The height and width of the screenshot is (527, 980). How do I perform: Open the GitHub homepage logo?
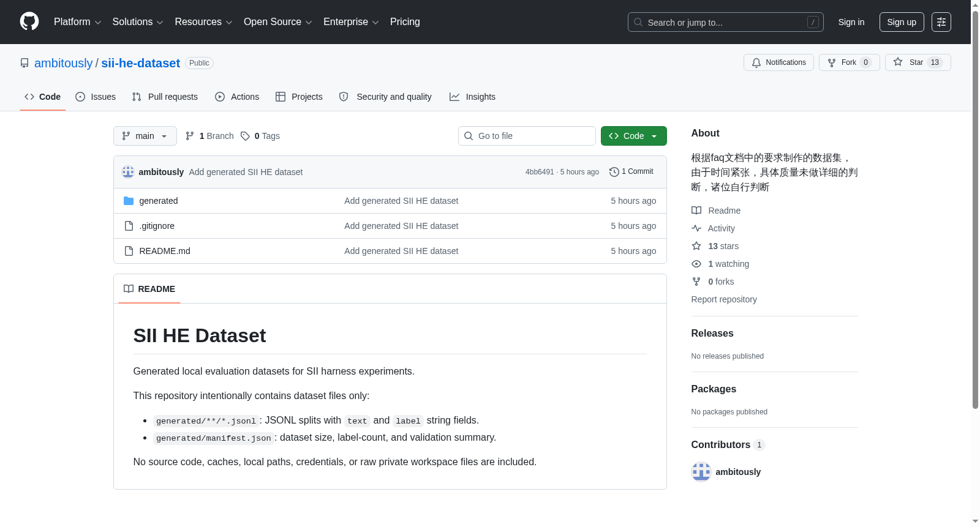pyautogui.click(x=29, y=22)
